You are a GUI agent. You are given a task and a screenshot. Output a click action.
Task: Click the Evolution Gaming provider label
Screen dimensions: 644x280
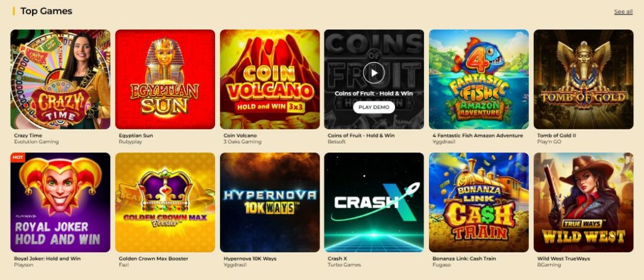[x=36, y=142]
